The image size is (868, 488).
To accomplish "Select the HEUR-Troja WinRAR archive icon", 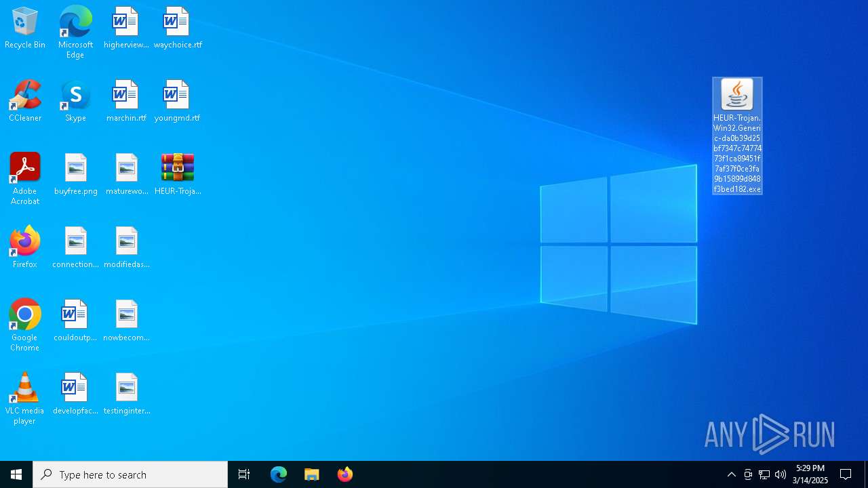I will point(178,175).
